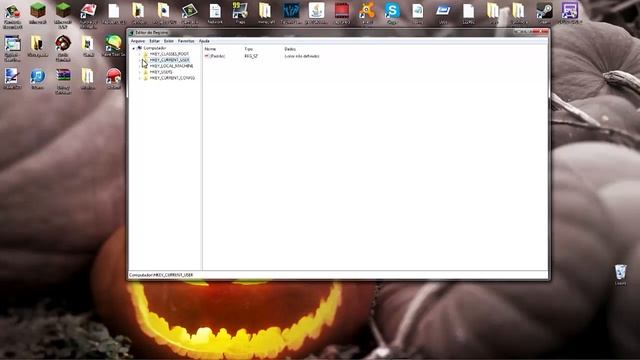Screen dimensions: 640x360
Task: Click the (valor não definido) data cell
Action: (x=302, y=56)
